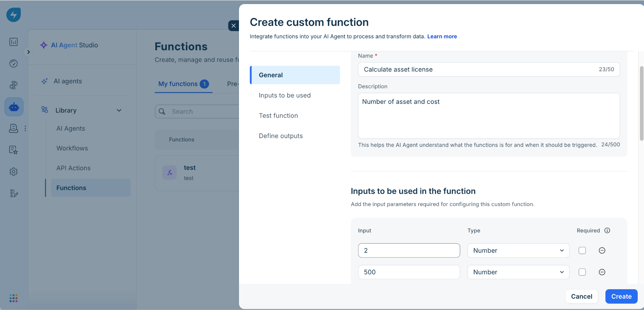Select the General section tab
This screenshot has width=644, height=310.
click(295, 75)
